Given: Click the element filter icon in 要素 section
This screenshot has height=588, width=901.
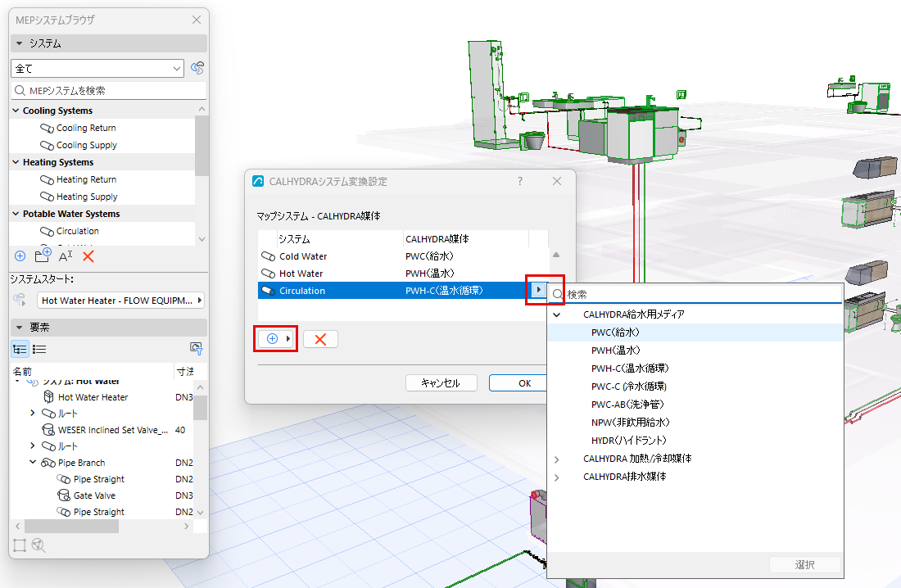Looking at the screenshot, I should [x=196, y=348].
